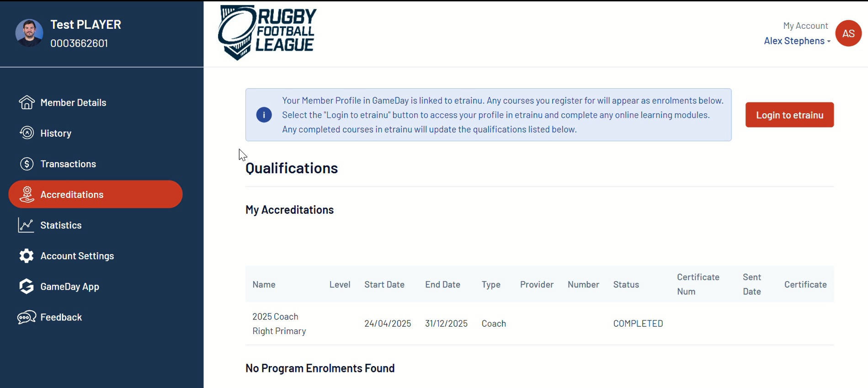Select the Feedback link in sidebar
The image size is (868, 388).
pos(61,317)
